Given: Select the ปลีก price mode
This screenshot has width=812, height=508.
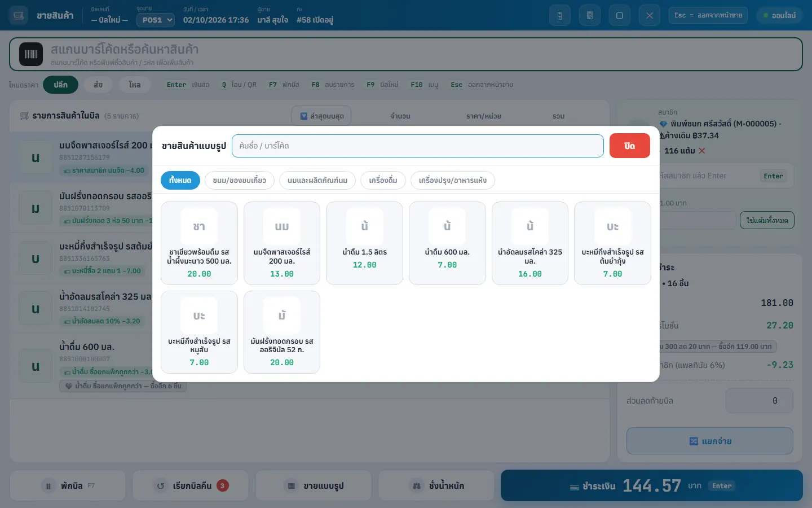Looking at the screenshot, I should point(60,85).
